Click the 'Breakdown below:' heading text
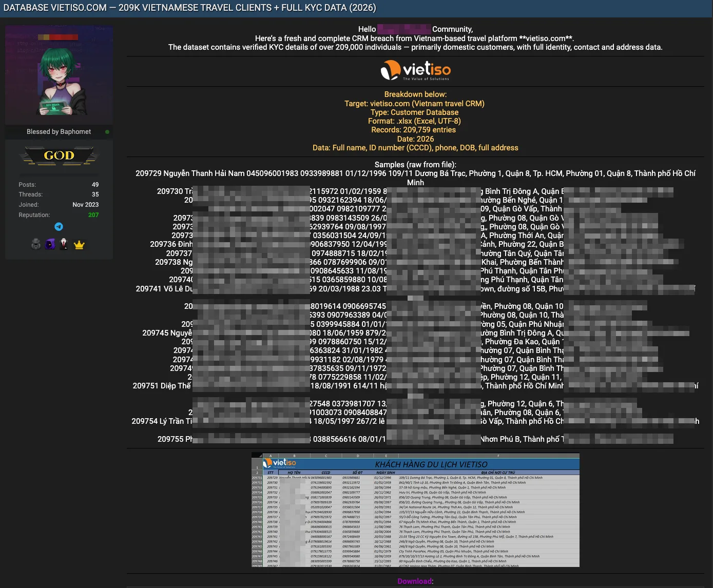The image size is (713, 588). click(415, 94)
